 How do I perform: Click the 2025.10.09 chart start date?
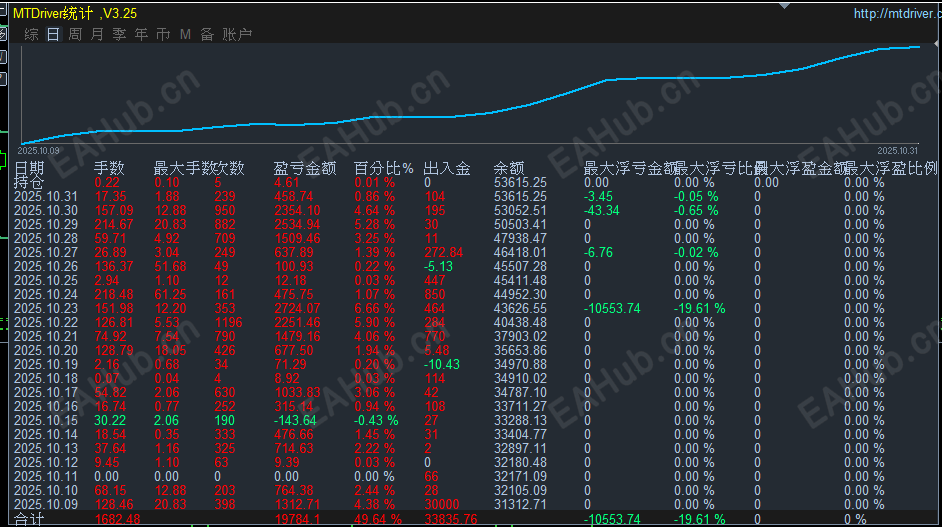click(x=38, y=151)
